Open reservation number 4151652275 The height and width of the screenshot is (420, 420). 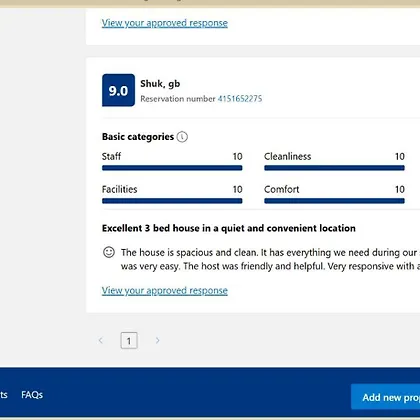(240, 99)
